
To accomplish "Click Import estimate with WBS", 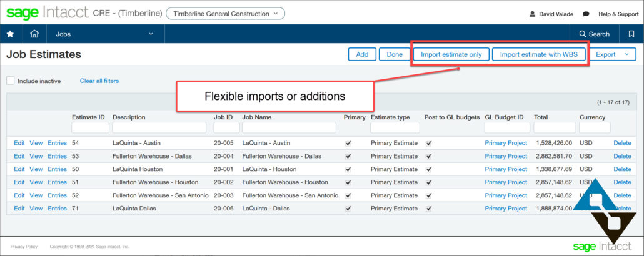I will (538, 54).
